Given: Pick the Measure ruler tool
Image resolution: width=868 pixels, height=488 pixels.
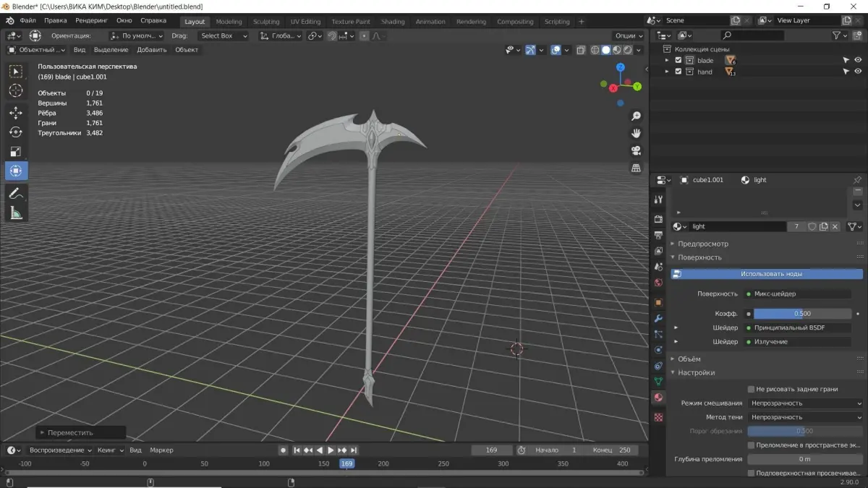Looking at the screenshot, I should pos(16,213).
